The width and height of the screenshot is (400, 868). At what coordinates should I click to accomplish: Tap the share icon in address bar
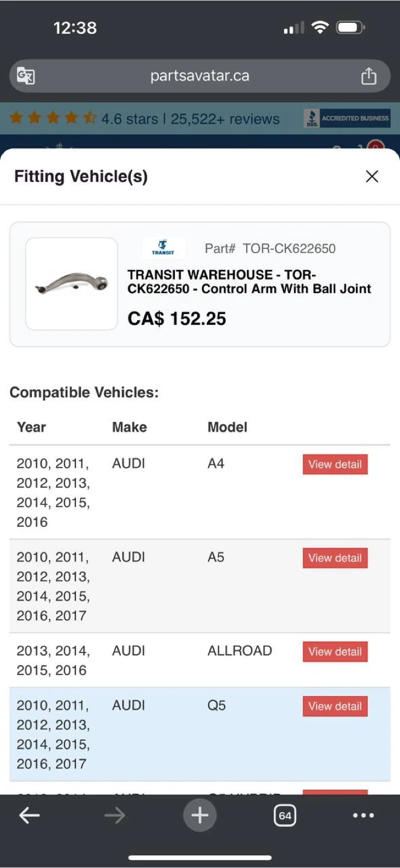pos(369,76)
